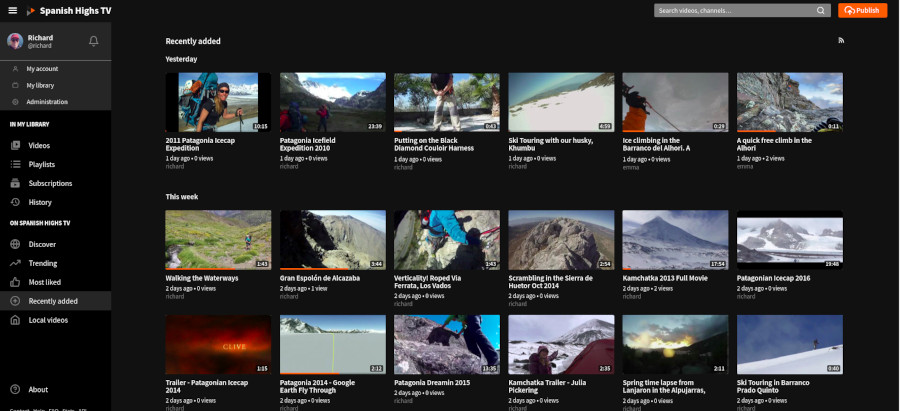Viewport: 900px width, 411px height.
Task: Click the Administration gear icon
Action: tap(15, 102)
